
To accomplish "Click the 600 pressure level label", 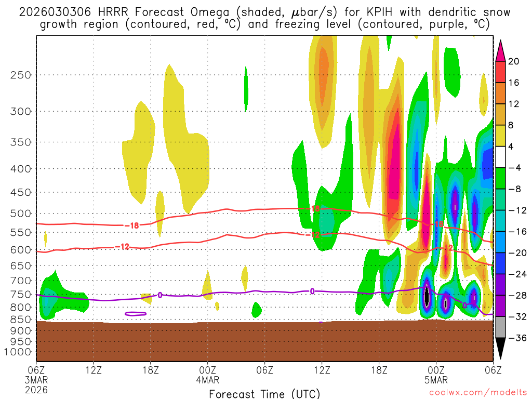I will tap(21, 250).
